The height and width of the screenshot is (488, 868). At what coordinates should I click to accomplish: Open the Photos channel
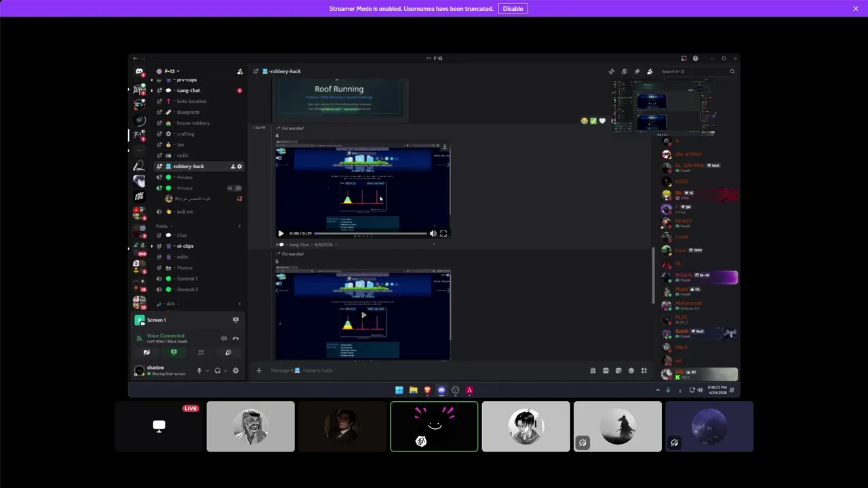pyautogui.click(x=200, y=268)
